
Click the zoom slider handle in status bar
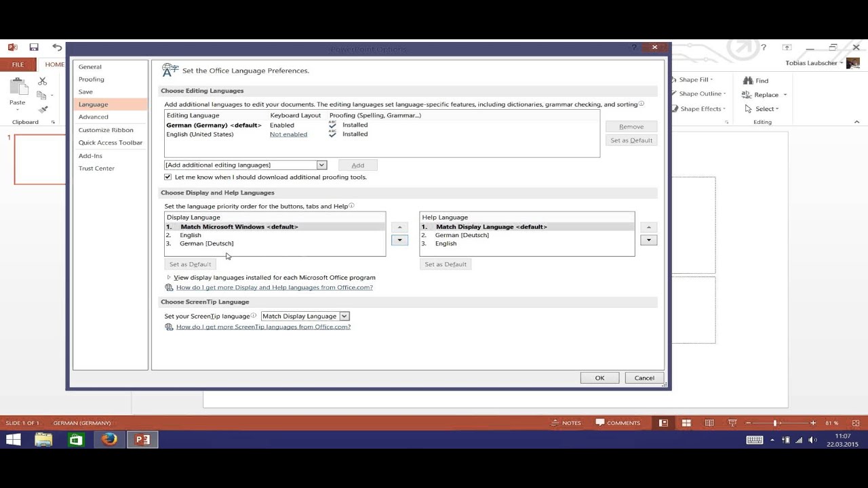[x=775, y=423]
